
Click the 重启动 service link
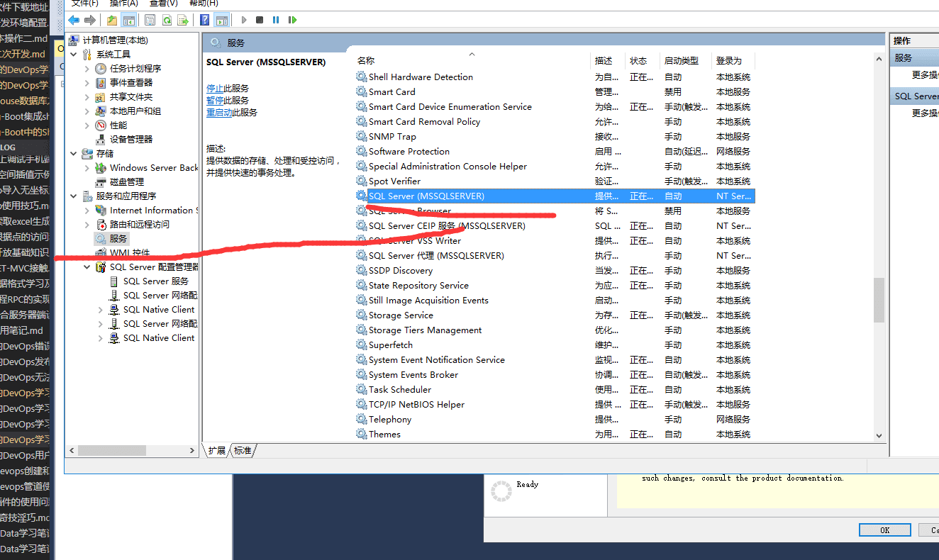pyautogui.click(x=215, y=113)
